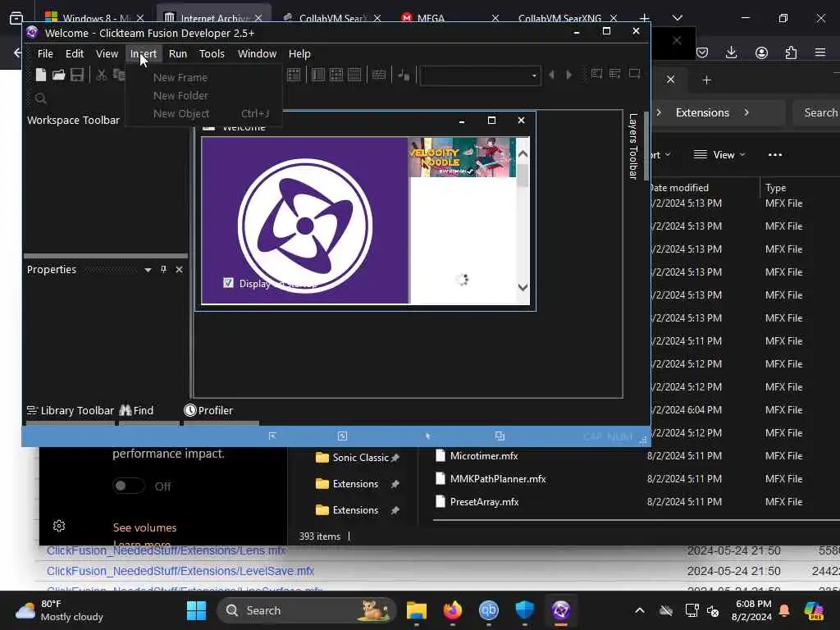Screen dimensions: 840x630
Task: Open the Event List Editor icon
Action: pyautogui.click(x=354, y=75)
